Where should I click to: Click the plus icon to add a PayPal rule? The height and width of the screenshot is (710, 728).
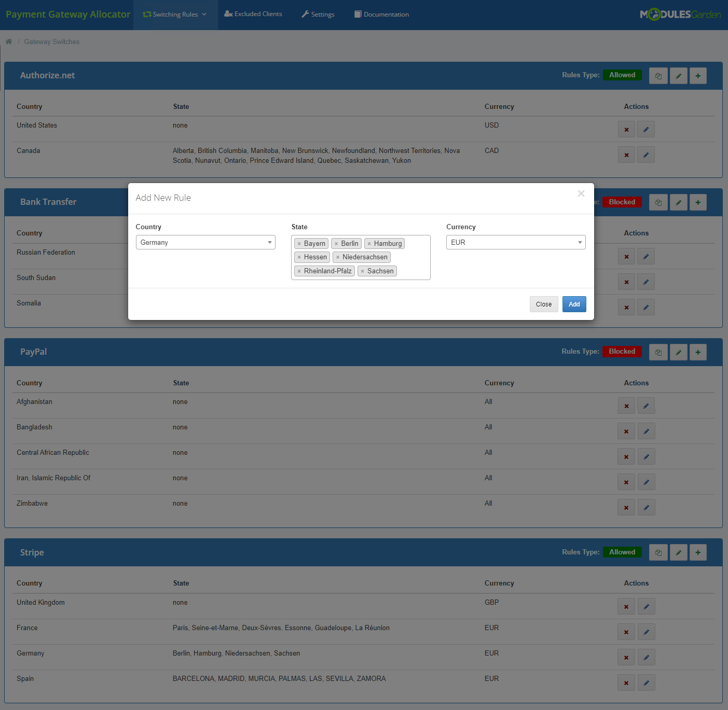pos(697,352)
